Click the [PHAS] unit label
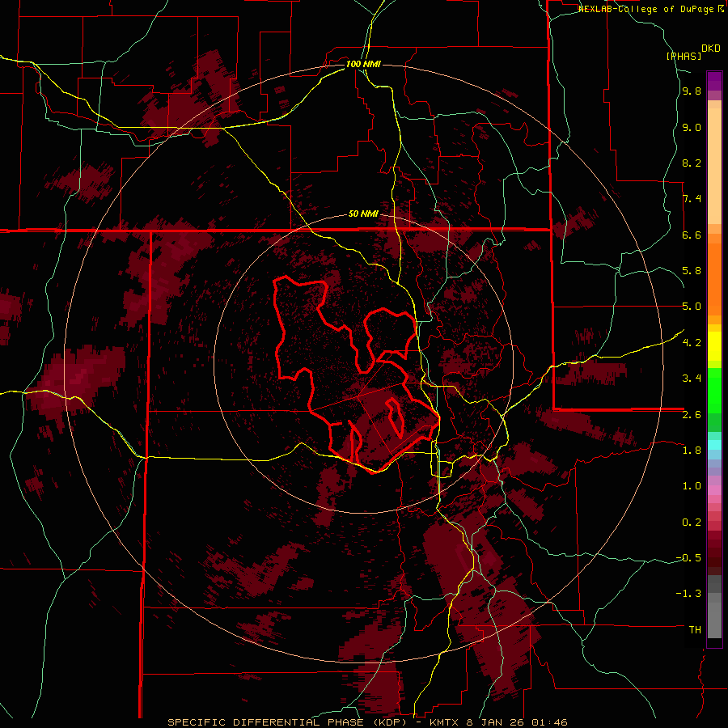The height and width of the screenshot is (728, 728). (x=684, y=56)
